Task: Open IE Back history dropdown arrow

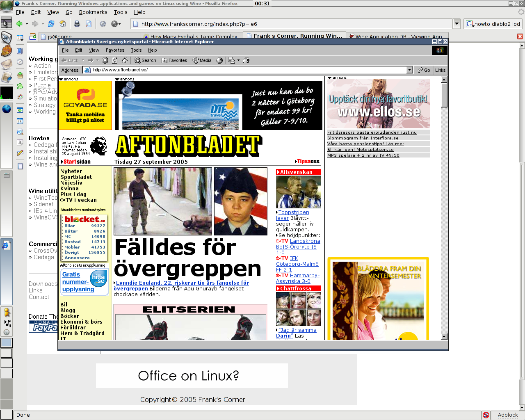Action: coord(83,60)
